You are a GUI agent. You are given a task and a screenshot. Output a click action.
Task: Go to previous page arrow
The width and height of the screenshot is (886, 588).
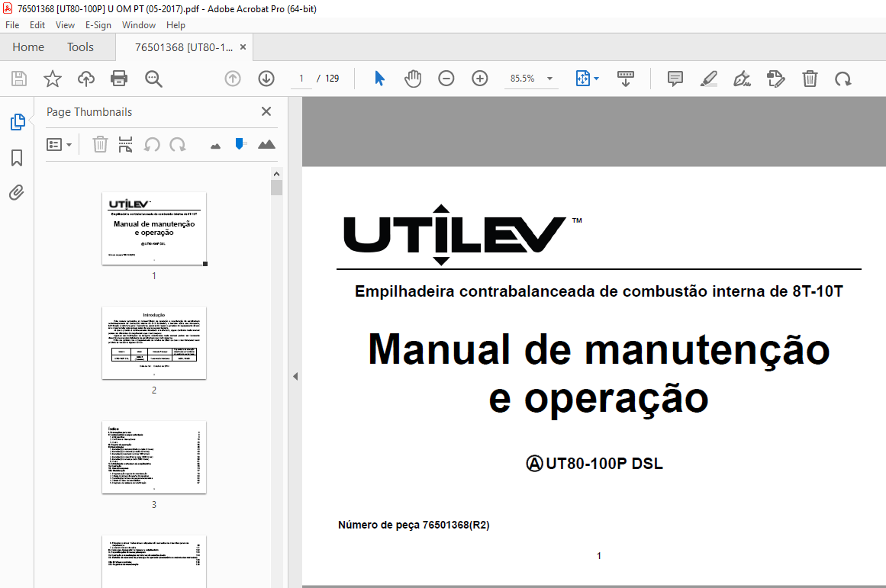click(233, 79)
